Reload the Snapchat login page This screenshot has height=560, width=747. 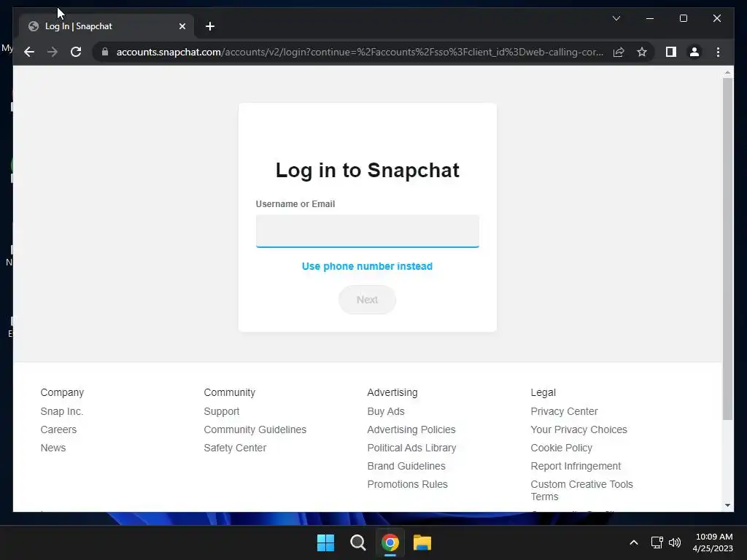click(76, 52)
